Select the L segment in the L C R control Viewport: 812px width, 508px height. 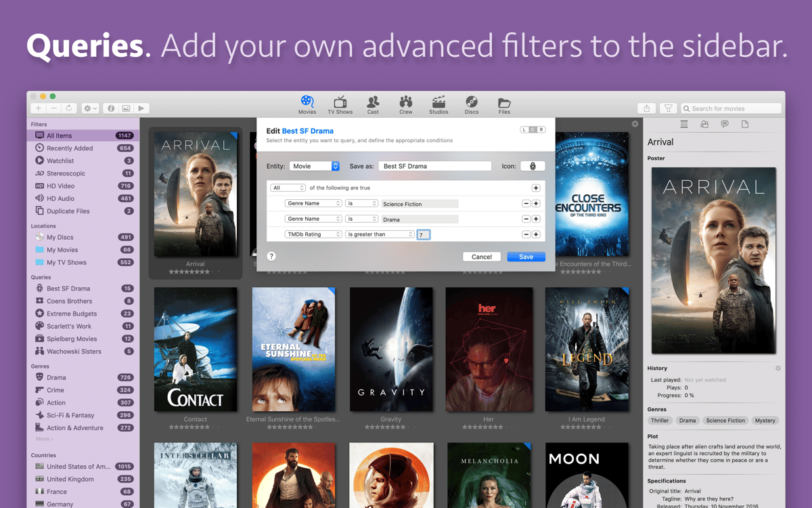(x=524, y=129)
